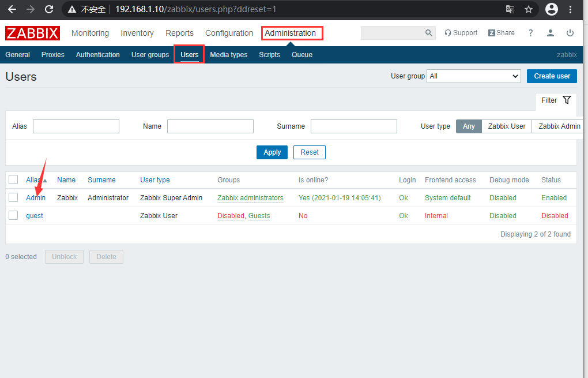Click the search magnifier icon
Viewport: 588px width, 378px height.
pos(429,33)
